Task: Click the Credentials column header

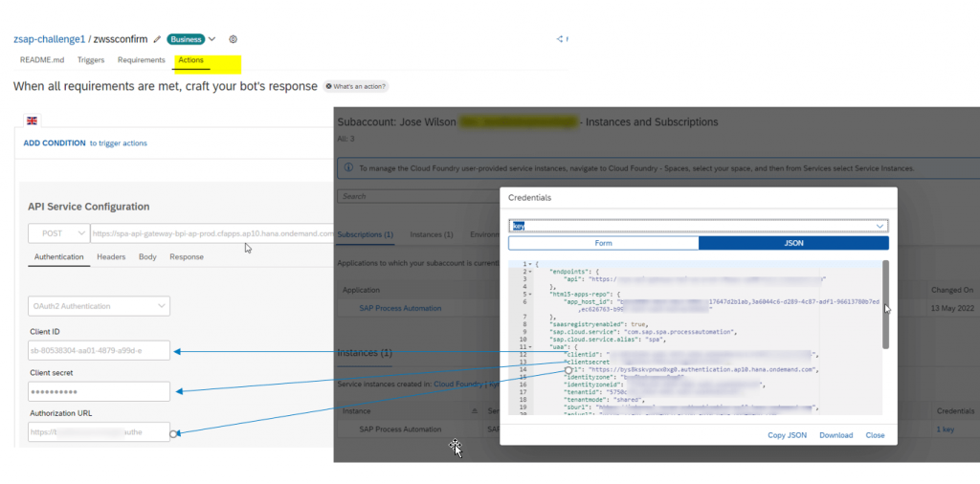Action: coord(954,411)
